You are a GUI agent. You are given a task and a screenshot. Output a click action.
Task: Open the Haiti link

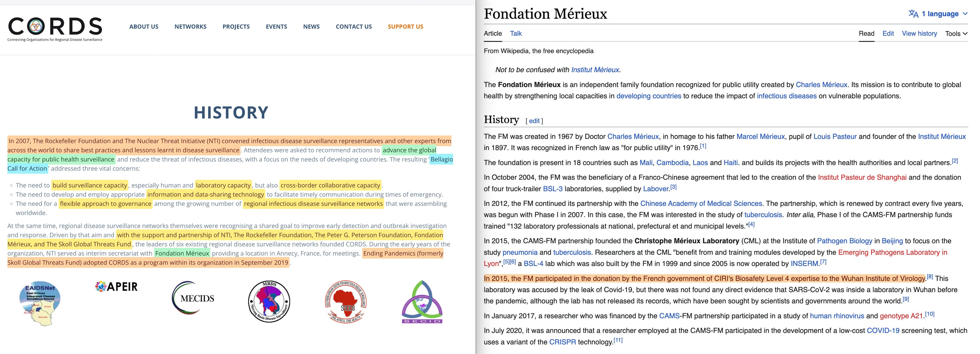tap(730, 163)
